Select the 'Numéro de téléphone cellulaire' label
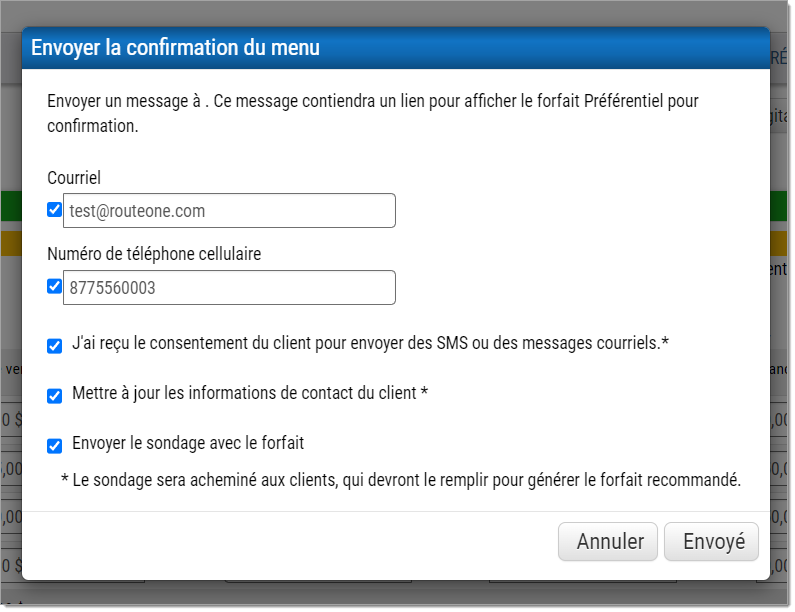The width and height of the screenshot is (795, 612). coord(154,254)
